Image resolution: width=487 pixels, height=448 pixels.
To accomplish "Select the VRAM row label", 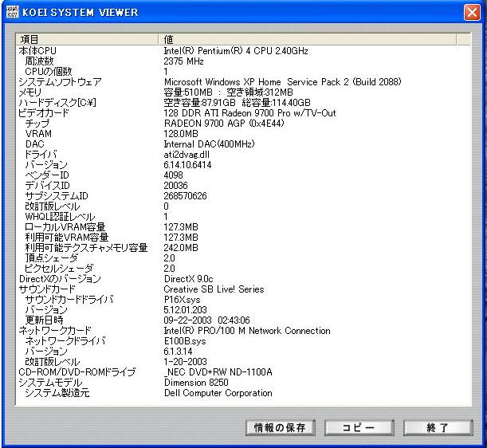I will (38, 134).
